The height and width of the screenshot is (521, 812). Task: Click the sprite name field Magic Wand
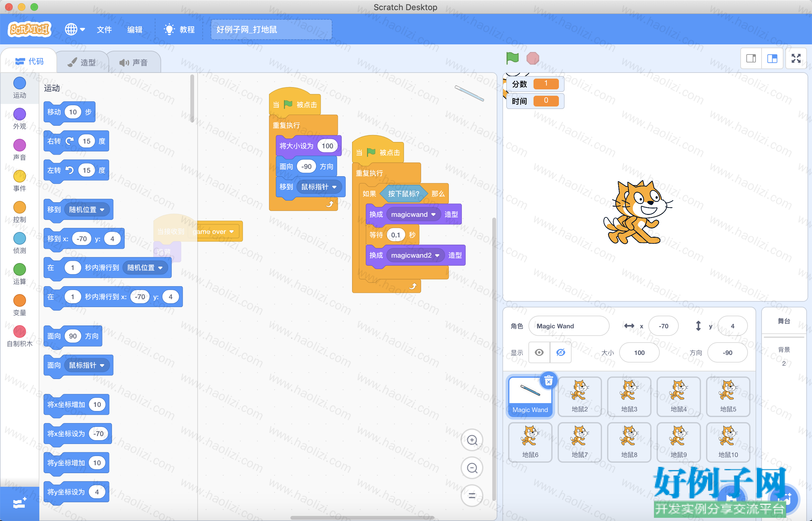(569, 326)
